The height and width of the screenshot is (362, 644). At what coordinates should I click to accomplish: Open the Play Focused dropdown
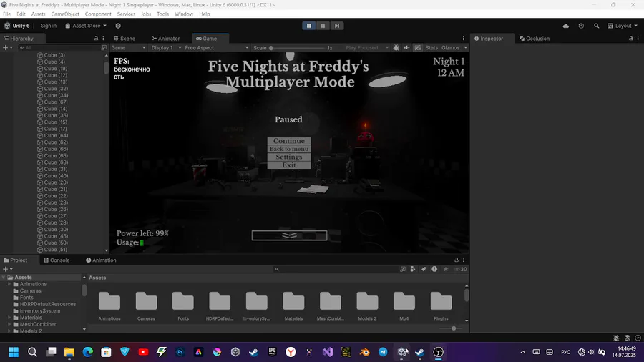pos(367,48)
